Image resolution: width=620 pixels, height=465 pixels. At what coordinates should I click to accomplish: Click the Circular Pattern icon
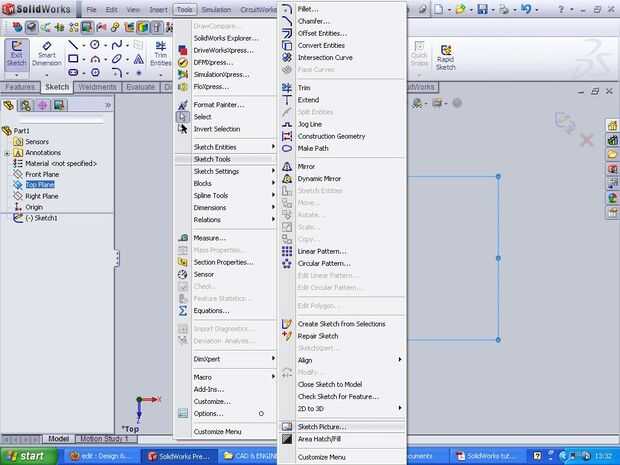[287, 264]
